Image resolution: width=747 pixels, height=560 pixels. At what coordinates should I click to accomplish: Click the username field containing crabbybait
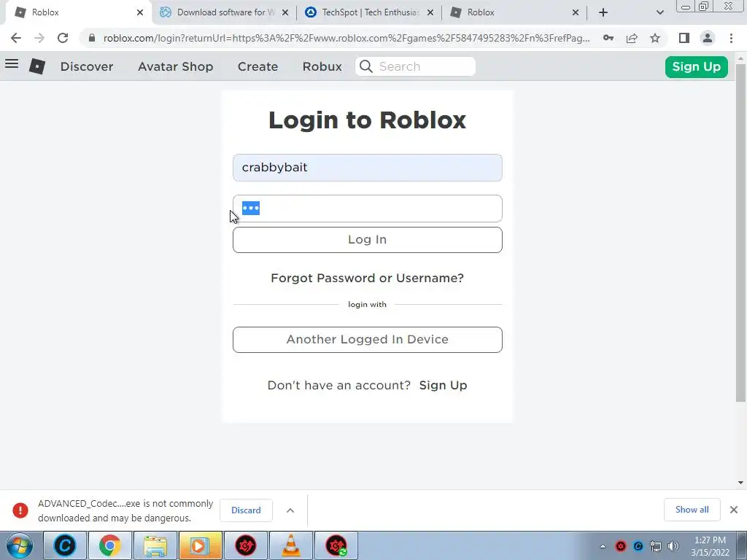click(368, 168)
